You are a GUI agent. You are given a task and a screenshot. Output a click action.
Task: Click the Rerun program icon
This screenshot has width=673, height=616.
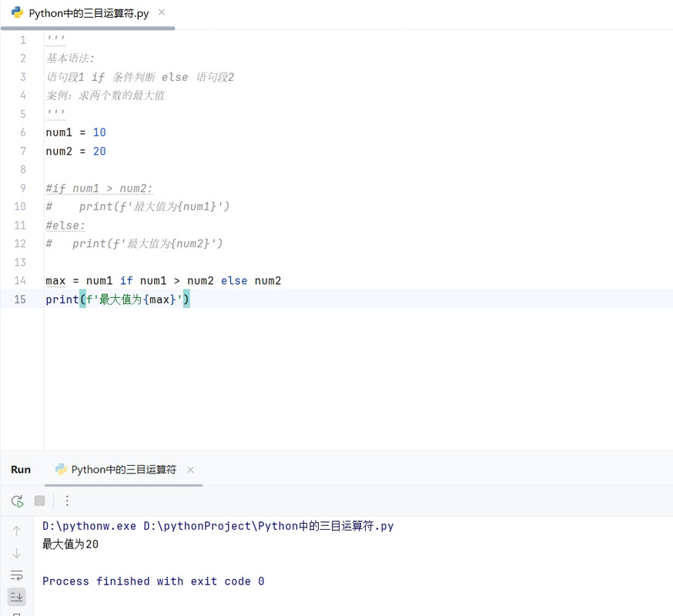(17, 501)
